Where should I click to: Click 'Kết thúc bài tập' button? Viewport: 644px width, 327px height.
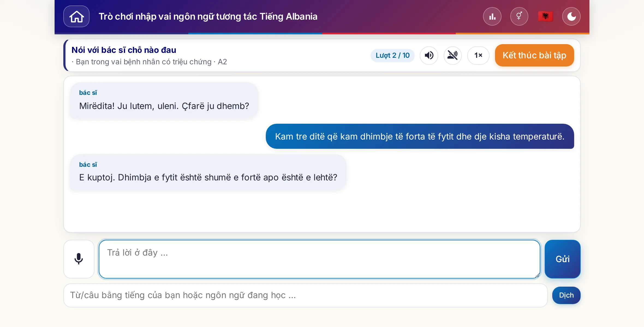[x=534, y=55]
